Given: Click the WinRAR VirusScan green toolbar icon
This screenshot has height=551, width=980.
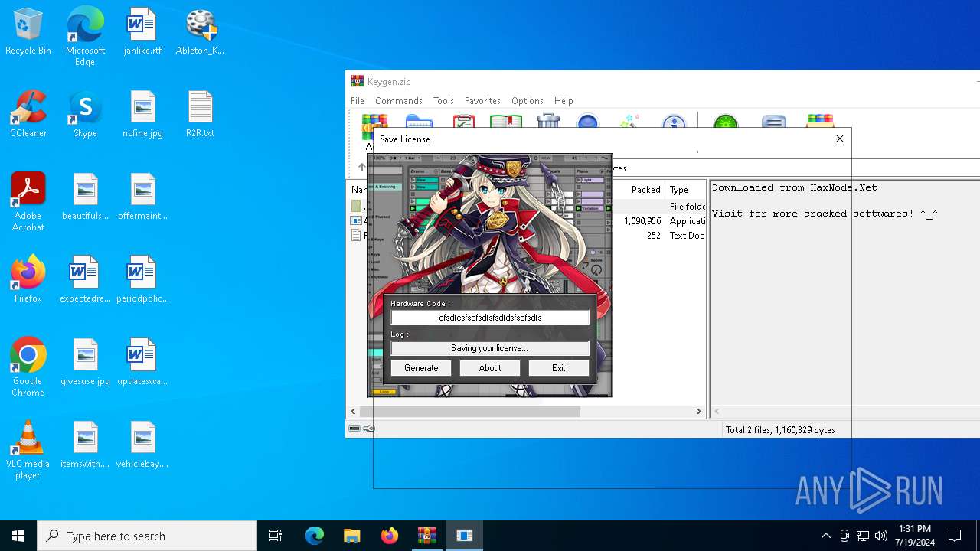Looking at the screenshot, I should pyautogui.click(x=725, y=121).
